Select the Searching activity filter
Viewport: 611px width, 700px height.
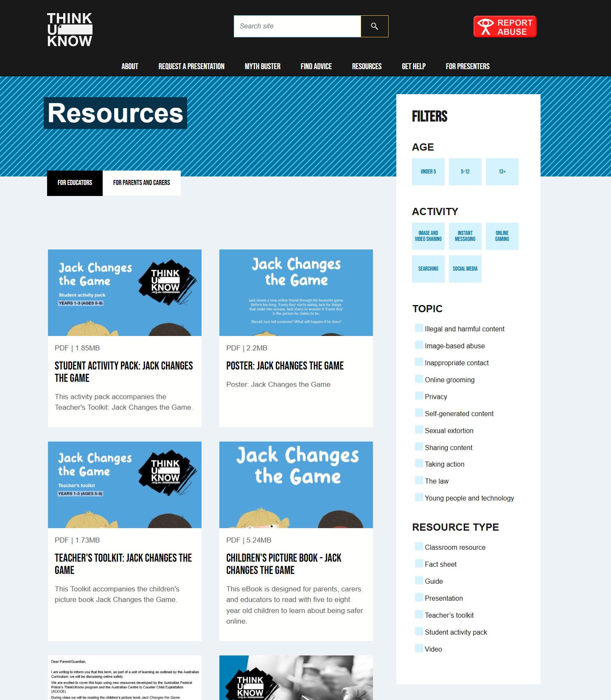coord(428,269)
